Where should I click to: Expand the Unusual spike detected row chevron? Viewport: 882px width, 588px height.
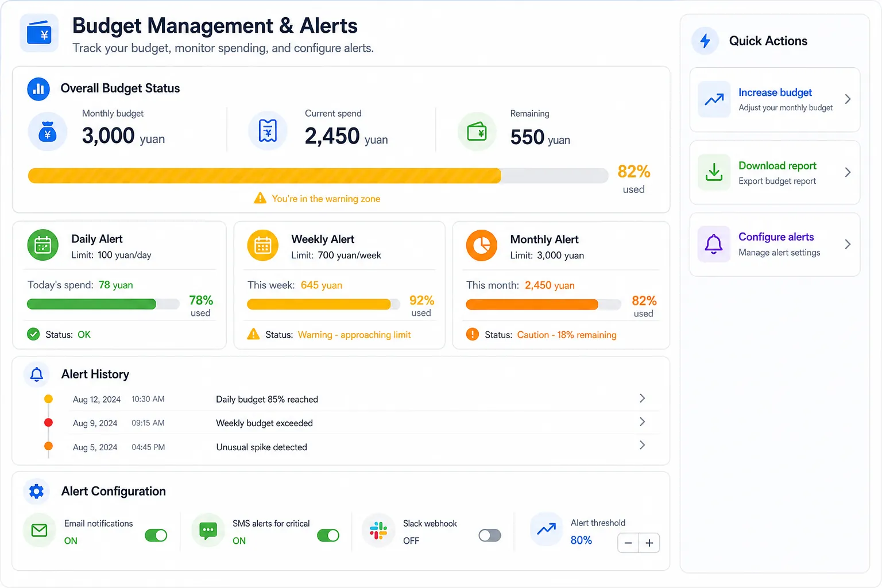click(x=642, y=446)
